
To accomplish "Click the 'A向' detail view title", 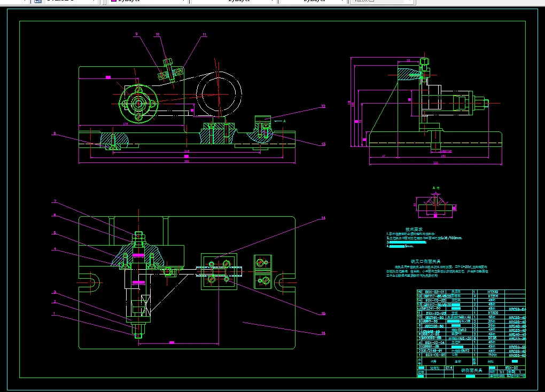I will coord(435,188).
